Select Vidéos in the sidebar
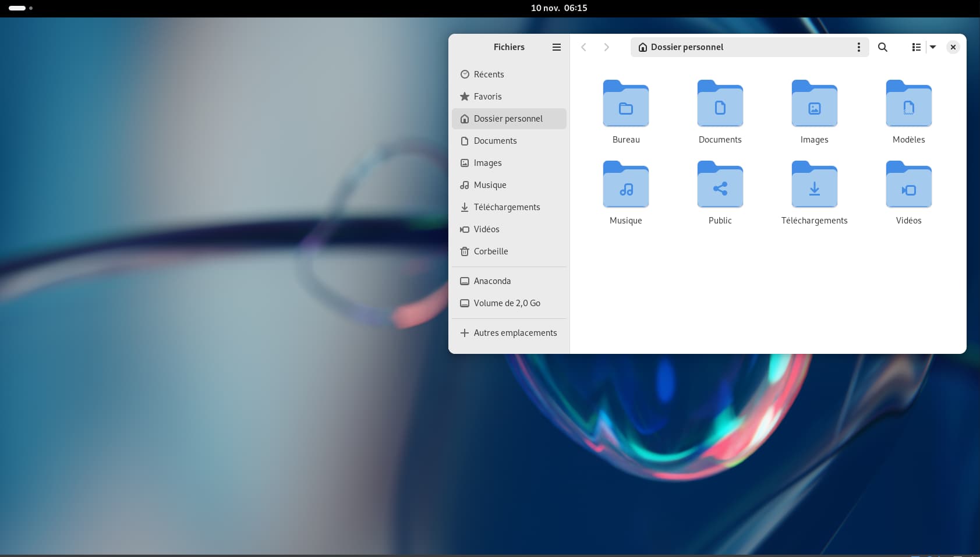Viewport: 980px width, 557px height. [486, 229]
